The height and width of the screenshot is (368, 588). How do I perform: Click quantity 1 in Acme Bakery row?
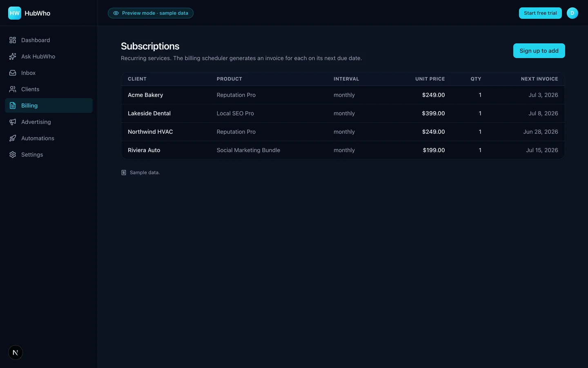click(480, 95)
